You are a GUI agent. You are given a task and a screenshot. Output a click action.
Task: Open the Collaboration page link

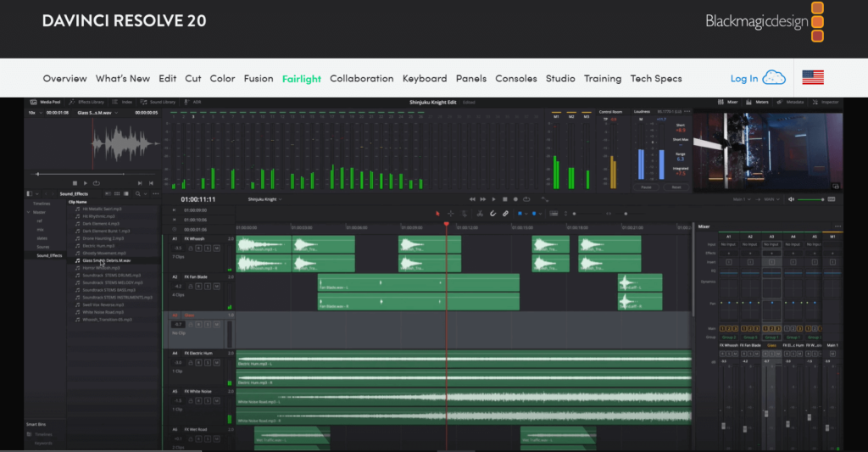pyautogui.click(x=361, y=79)
